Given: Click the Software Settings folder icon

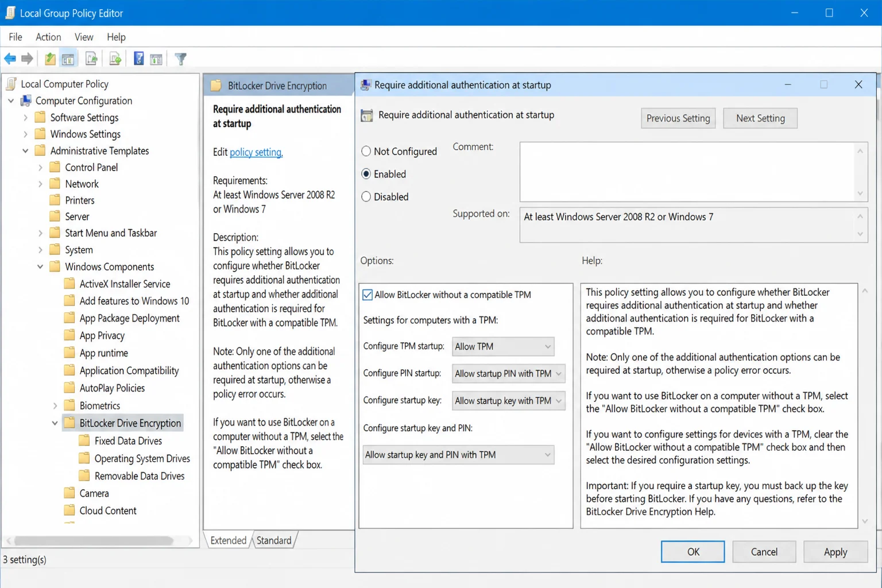Looking at the screenshot, I should coord(40,118).
